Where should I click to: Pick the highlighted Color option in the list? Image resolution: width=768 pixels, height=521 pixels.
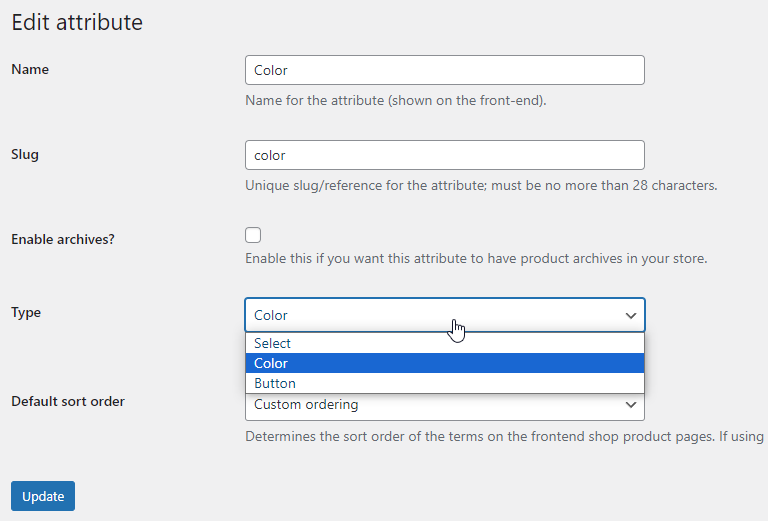click(271, 363)
